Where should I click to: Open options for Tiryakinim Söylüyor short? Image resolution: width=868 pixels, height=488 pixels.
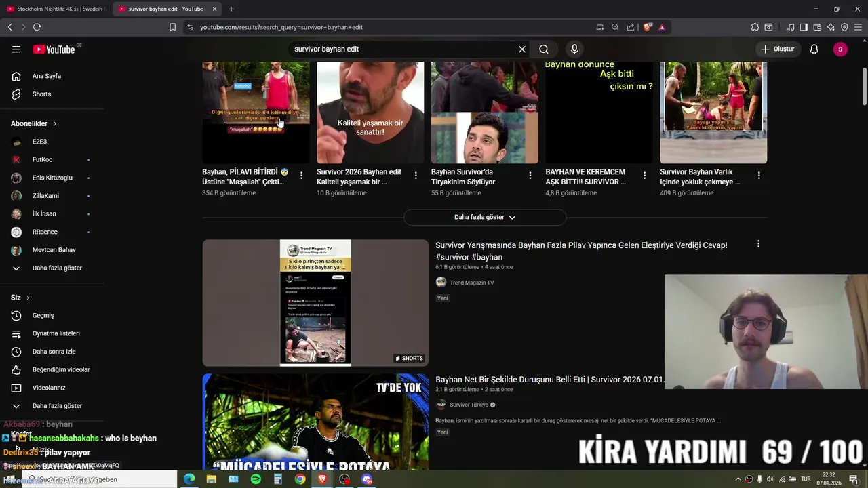point(530,176)
